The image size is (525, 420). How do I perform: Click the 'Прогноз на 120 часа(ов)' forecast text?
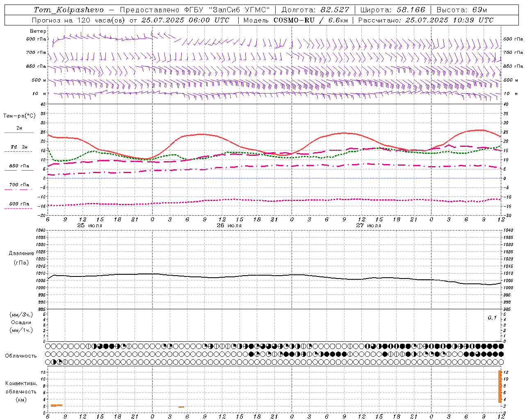click(x=79, y=20)
